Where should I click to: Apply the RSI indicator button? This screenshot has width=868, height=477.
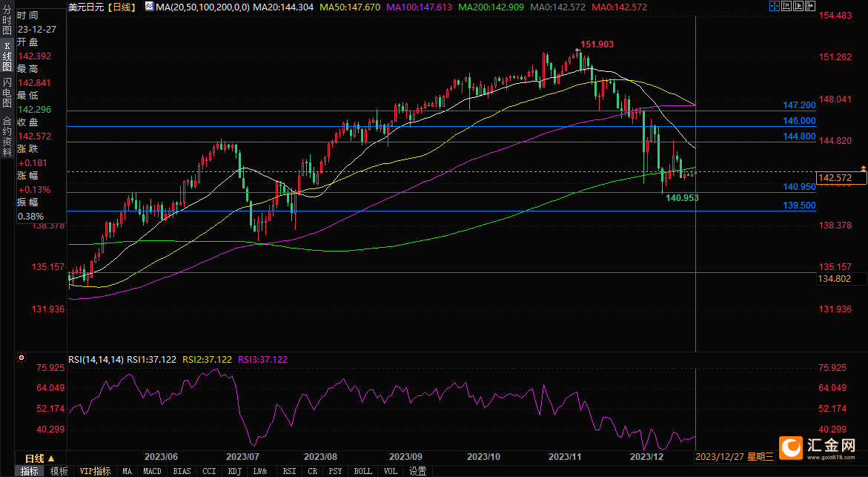(x=289, y=472)
